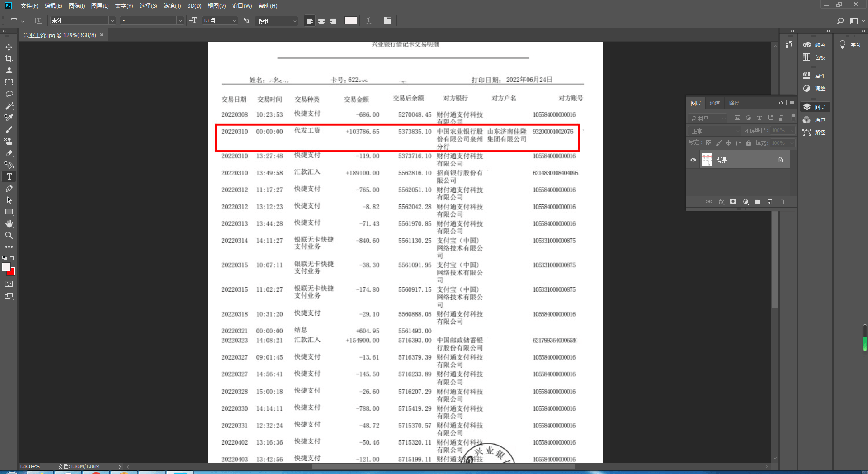The image size is (868, 474).
Task: Toggle lock all padlock in Layers panel
Action: coord(748,143)
